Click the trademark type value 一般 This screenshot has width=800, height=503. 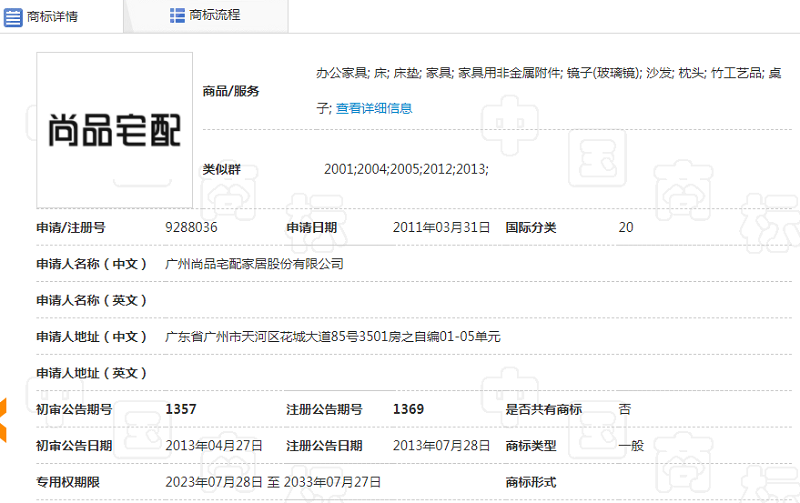pyautogui.click(x=631, y=446)
